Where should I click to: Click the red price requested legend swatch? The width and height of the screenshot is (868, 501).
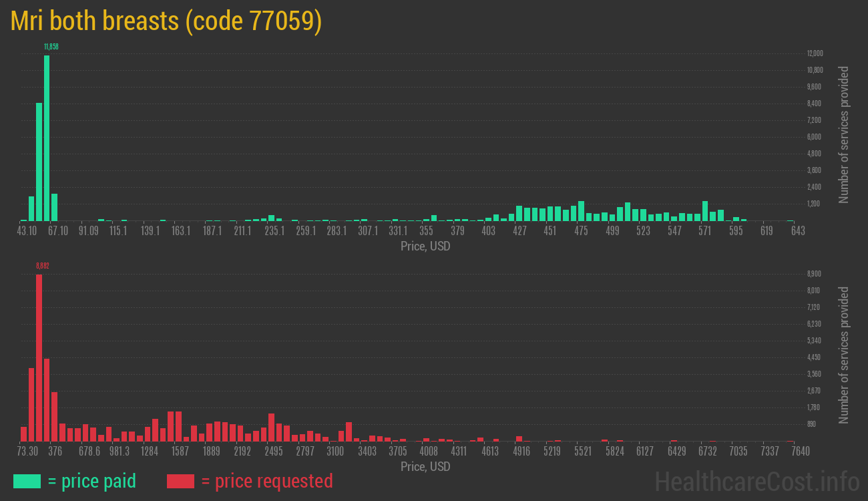180,481
